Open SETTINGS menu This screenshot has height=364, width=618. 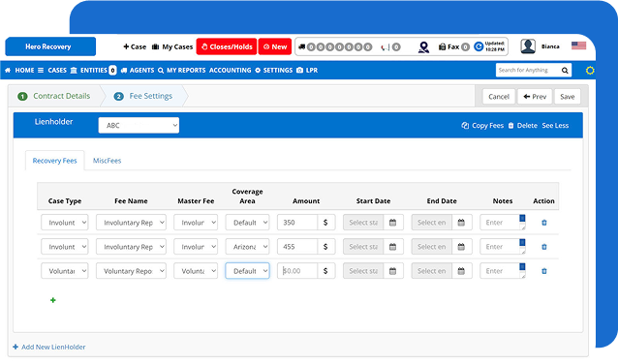[274, 70]
